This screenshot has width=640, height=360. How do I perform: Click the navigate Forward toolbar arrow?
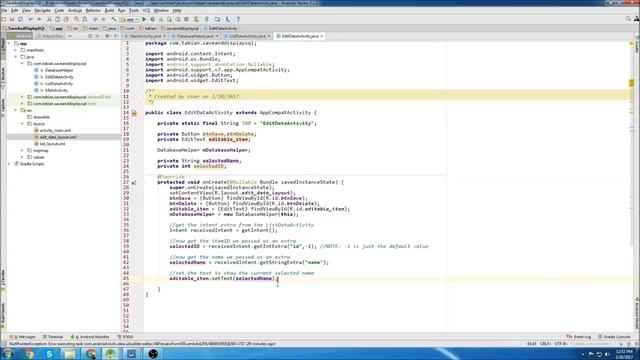click(x=104, y=19)
